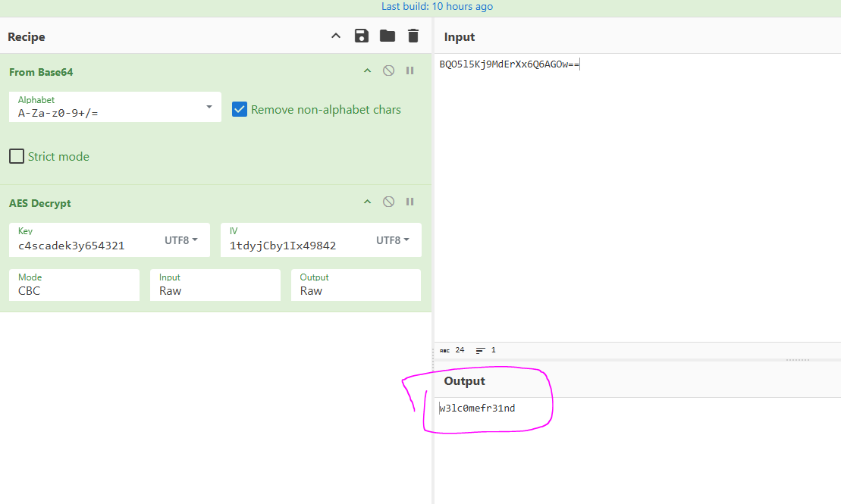This screenshot has width=841, height=504.
Task: Collapse the From Base64 operation
Action: tap(367, 70)
